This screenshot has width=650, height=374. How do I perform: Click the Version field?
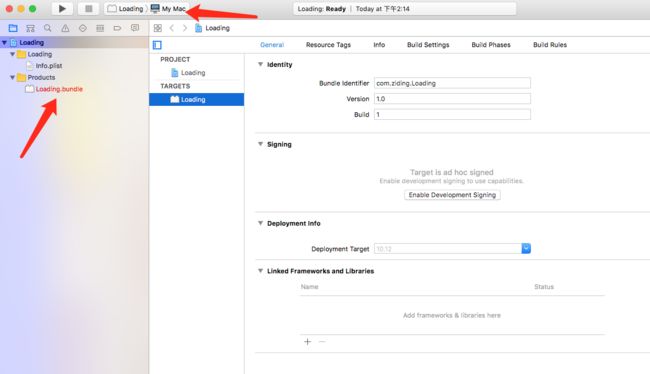tap(452, 99)
